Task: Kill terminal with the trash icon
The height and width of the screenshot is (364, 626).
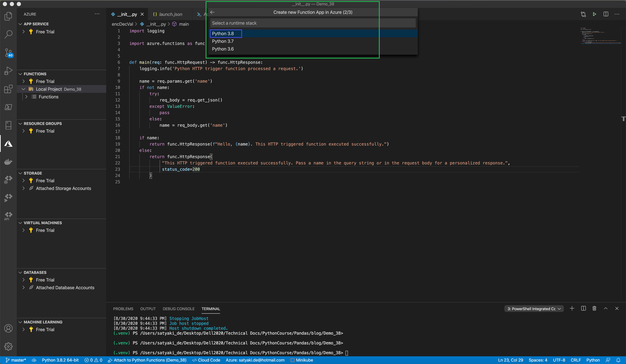Action: point(594,308)
